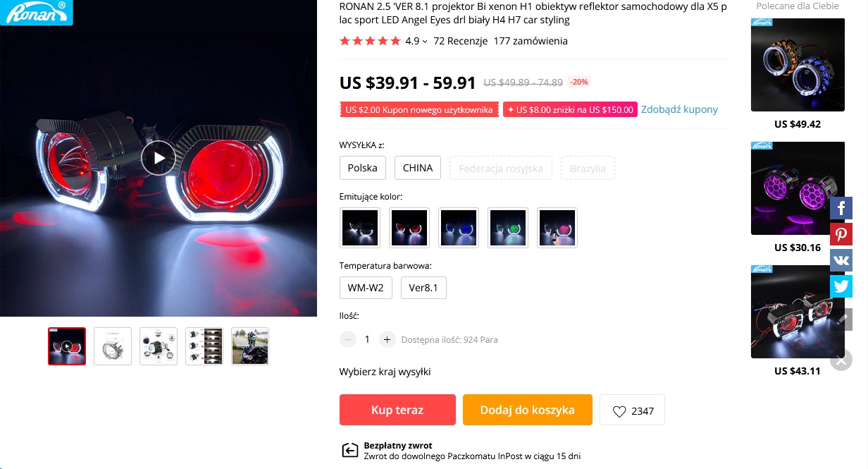Click the gray pencil edit icon
This screenshot has width=868, height=469.
pos(843,319)
